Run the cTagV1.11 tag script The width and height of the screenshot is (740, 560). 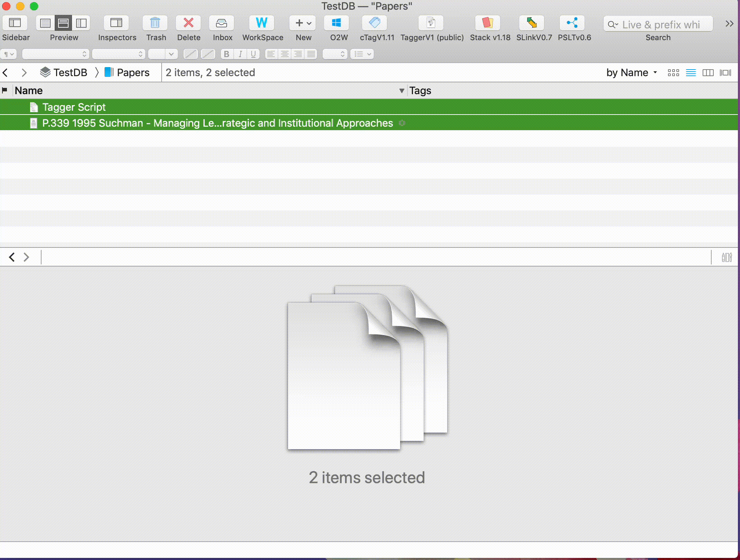coord(374,23)
